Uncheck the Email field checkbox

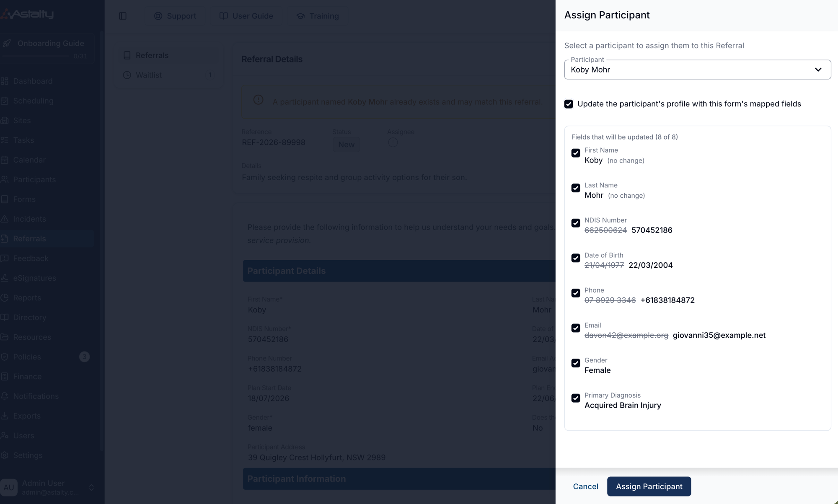coord(576,328)
